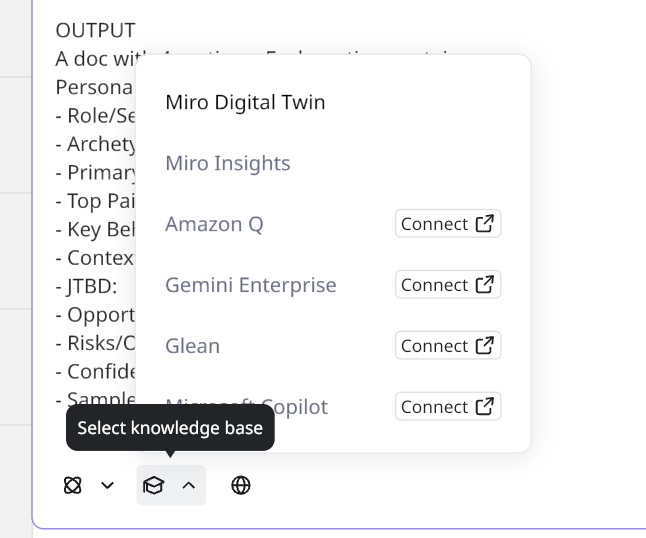Connect the Microsoft Copilot knowledge base
Screen dimensions: 646x538
click(447, 407)
